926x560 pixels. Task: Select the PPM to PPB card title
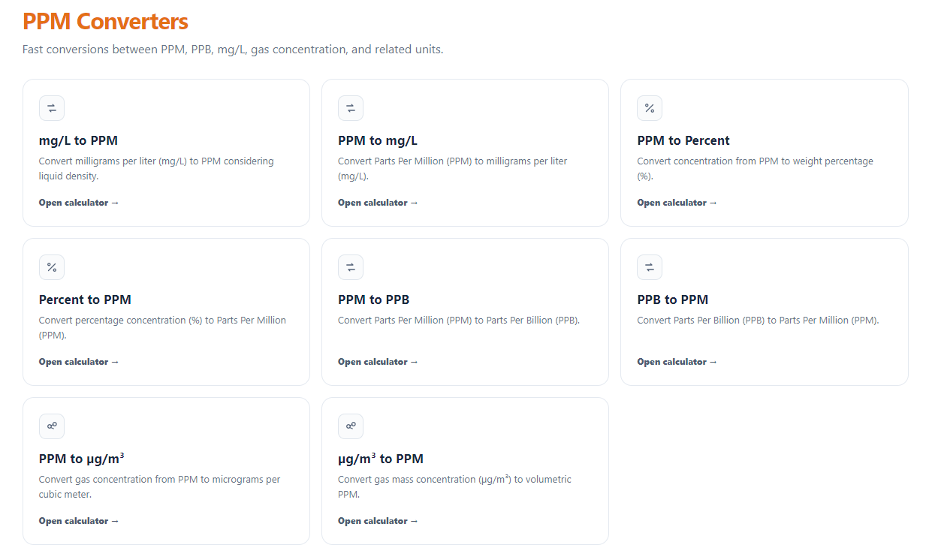[x=374, y=300]
